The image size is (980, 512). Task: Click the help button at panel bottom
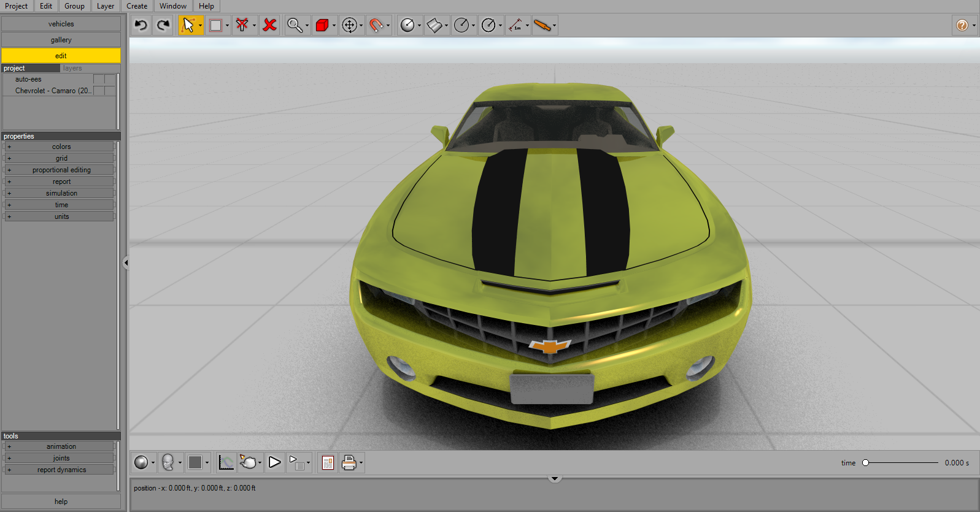point(61,502)
